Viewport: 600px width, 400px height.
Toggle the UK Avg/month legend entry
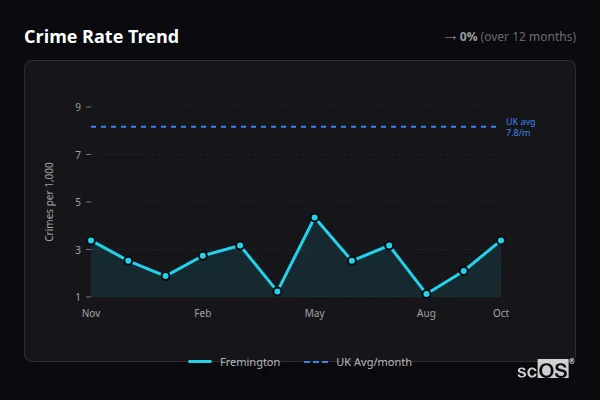pos(358,362)
